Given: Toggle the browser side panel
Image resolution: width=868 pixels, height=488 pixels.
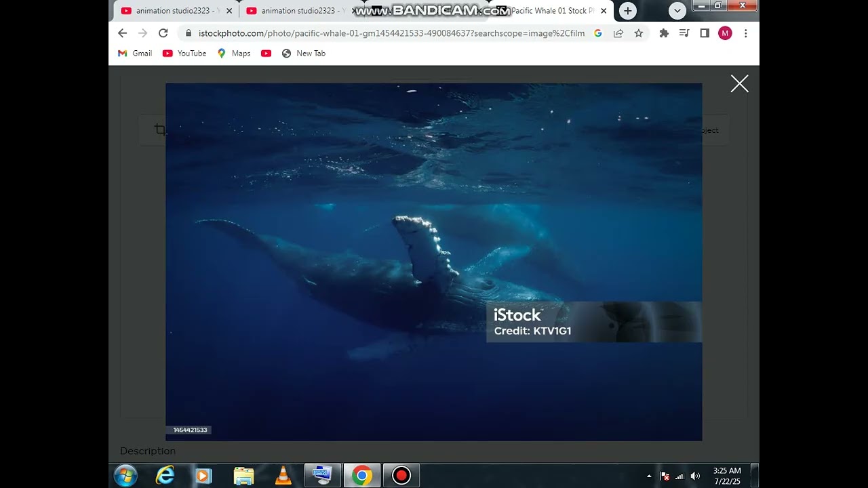Looking at the screenshot, I should tap(705, 33).
